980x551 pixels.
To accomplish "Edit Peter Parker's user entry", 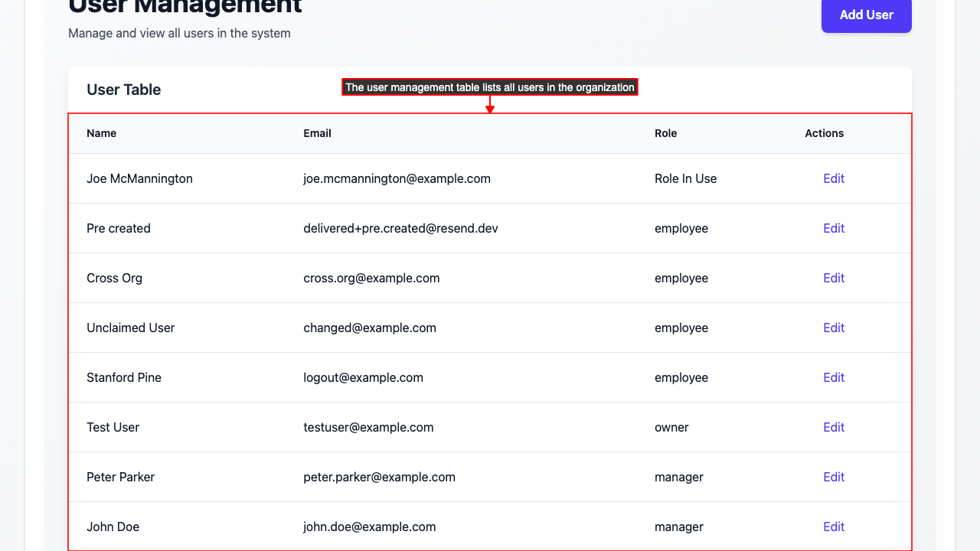I will pos(834,477).
